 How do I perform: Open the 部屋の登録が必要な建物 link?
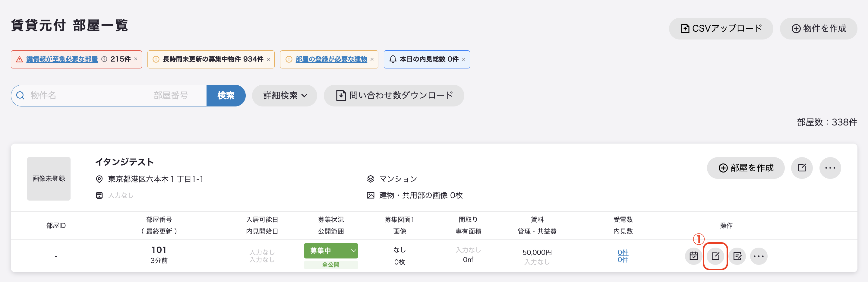[331, 59]
